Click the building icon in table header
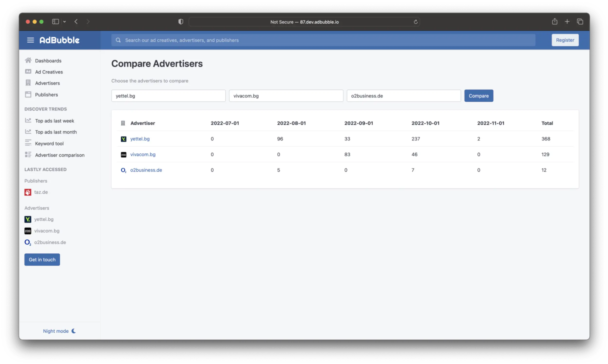The height and width of the screenshot is (364, 608). 123,123
